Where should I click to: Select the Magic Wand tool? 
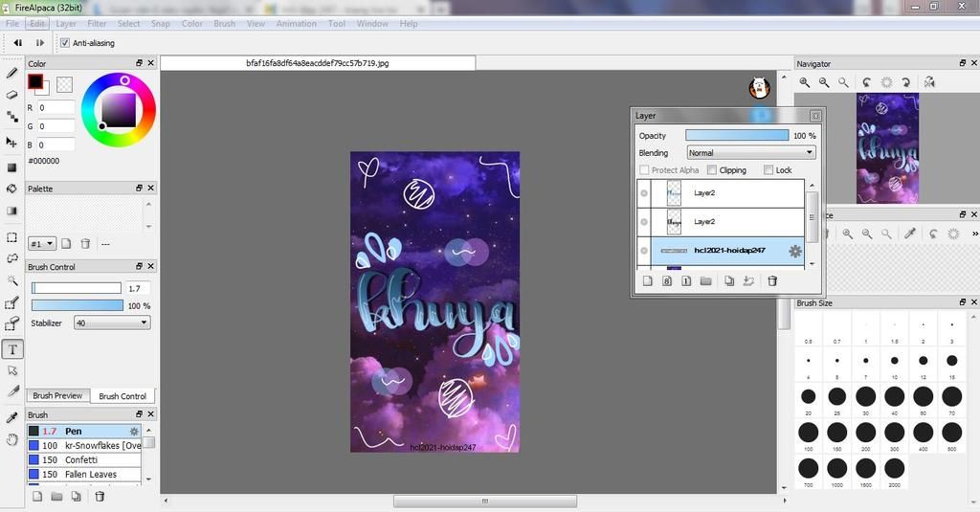[11, 280]
